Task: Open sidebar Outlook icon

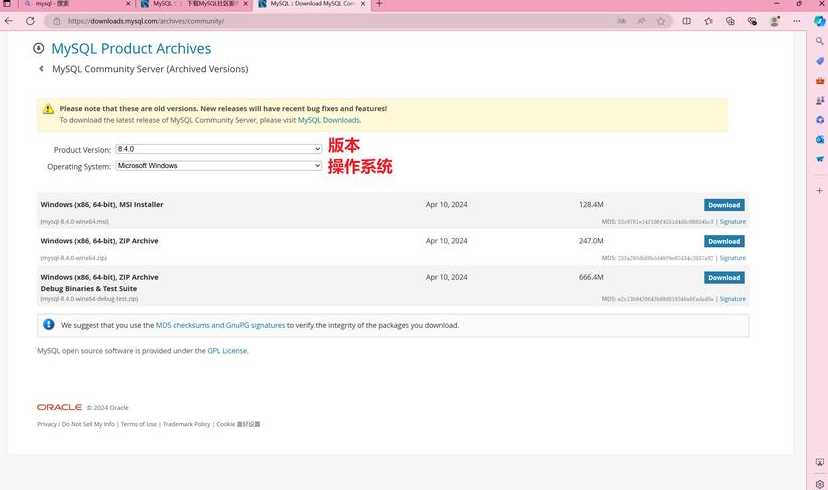Action: coord(820,139)
